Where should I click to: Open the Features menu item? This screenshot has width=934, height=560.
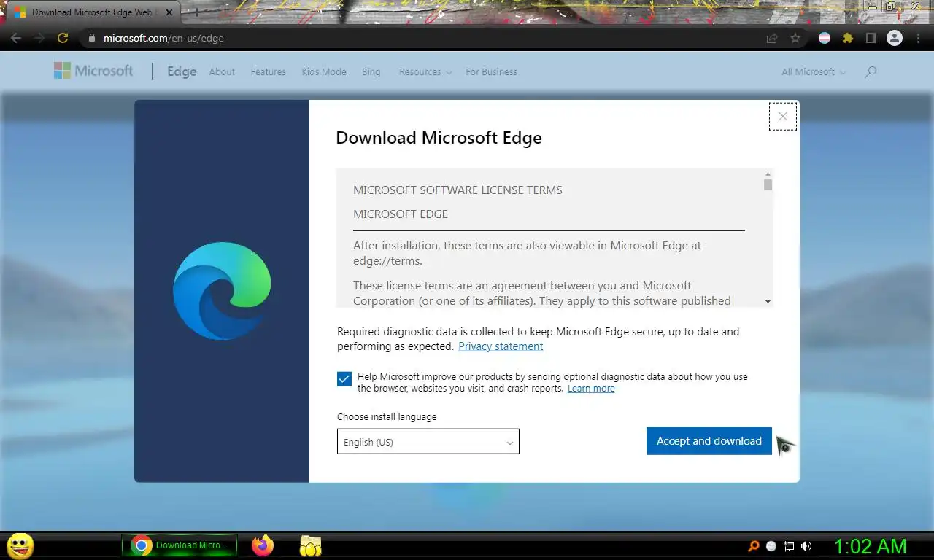click(268, 71)
